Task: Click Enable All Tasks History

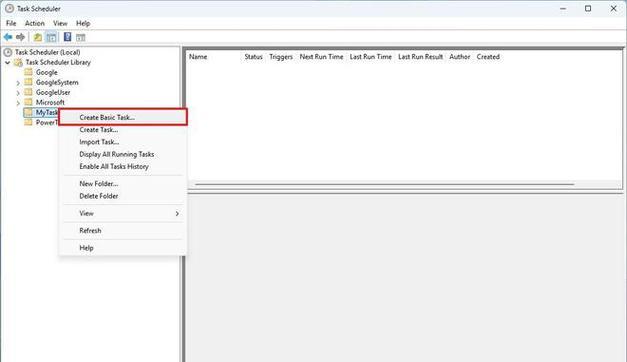Action: coord(114,166)
